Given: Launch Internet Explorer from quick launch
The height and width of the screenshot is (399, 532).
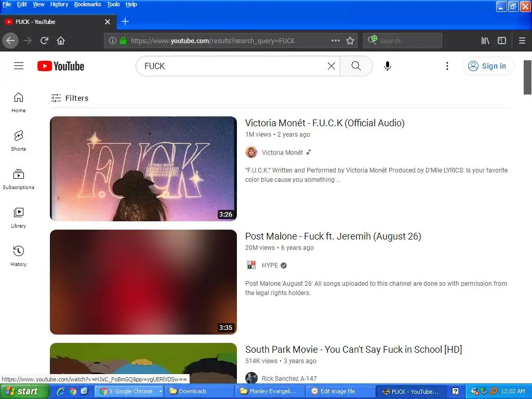Looking at the screenshot, I should [61, 391].
